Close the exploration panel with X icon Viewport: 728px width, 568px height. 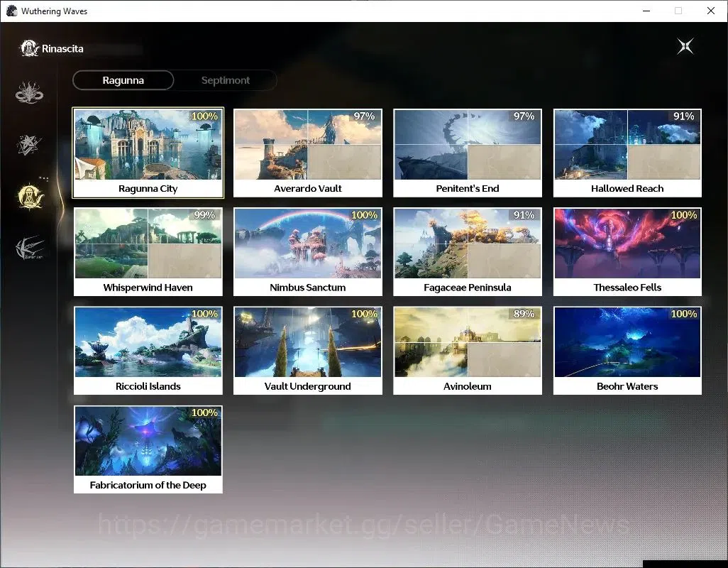(x=685, y=46)
